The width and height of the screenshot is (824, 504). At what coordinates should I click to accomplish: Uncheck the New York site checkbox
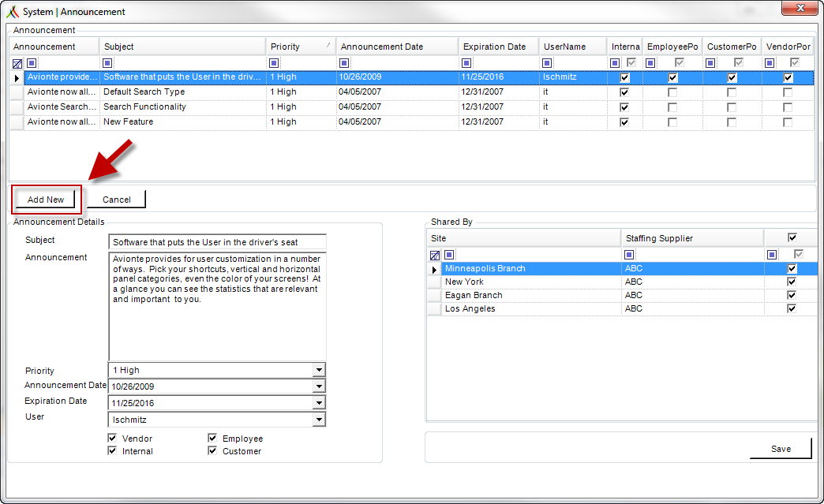point(792,282)
